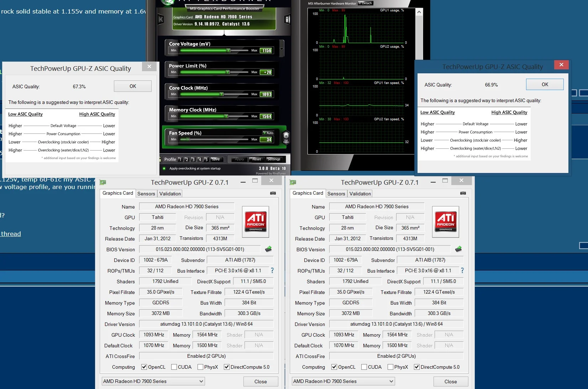Toggle PhysX checkbox in right GPU-Z

coord(390,367)
